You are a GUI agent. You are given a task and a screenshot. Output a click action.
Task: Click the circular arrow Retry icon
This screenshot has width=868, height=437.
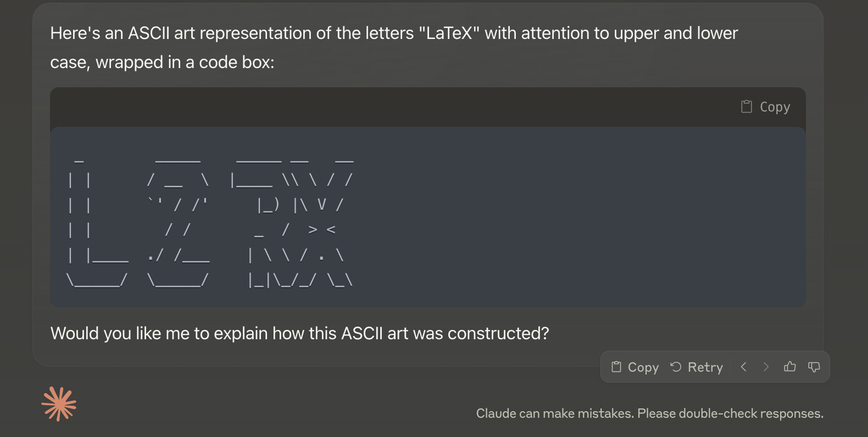676,367
